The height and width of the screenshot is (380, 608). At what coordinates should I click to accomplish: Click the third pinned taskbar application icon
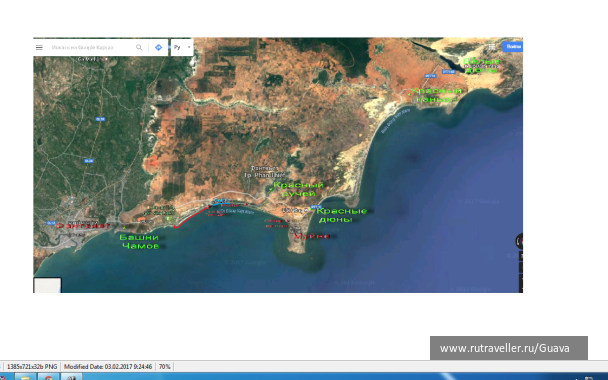(x=71, y=377)
